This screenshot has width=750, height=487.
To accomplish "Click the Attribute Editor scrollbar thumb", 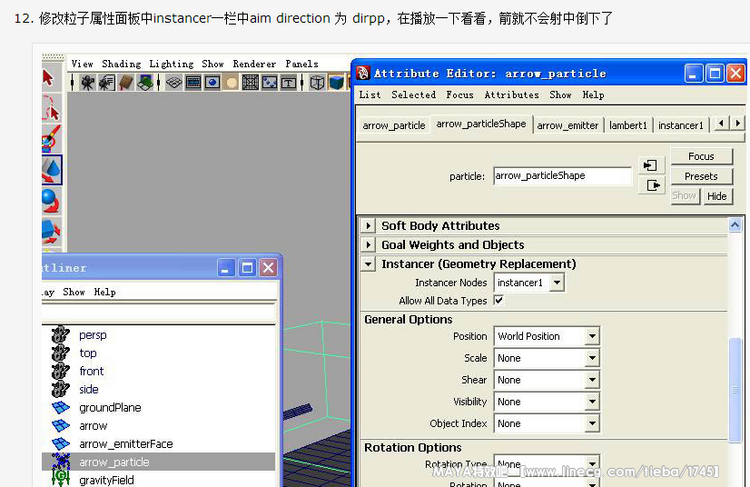I will click(x=735, y=390).
